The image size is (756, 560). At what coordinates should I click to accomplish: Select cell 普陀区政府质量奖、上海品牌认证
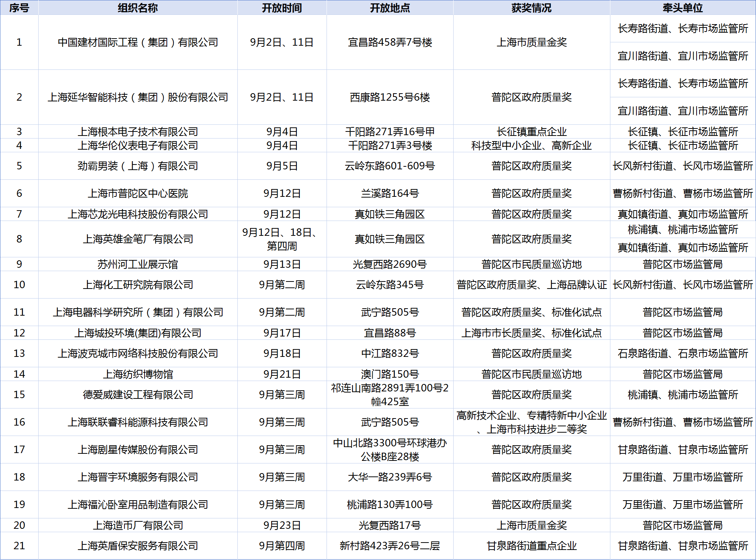tap(531, 285)
